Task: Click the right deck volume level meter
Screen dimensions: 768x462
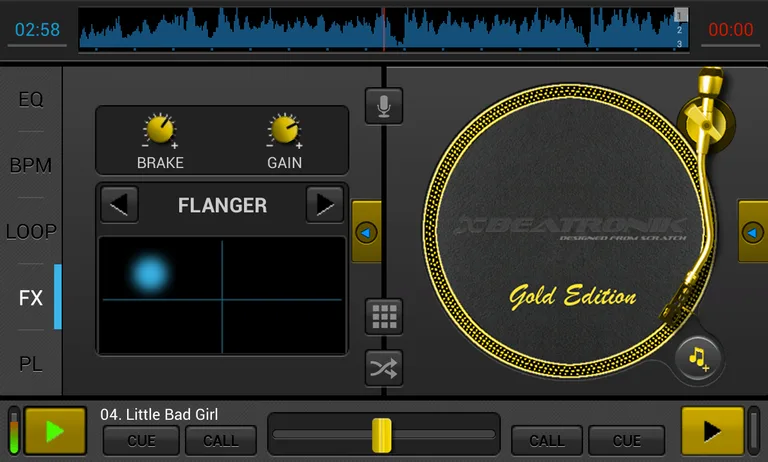Action: coord(754,430)
